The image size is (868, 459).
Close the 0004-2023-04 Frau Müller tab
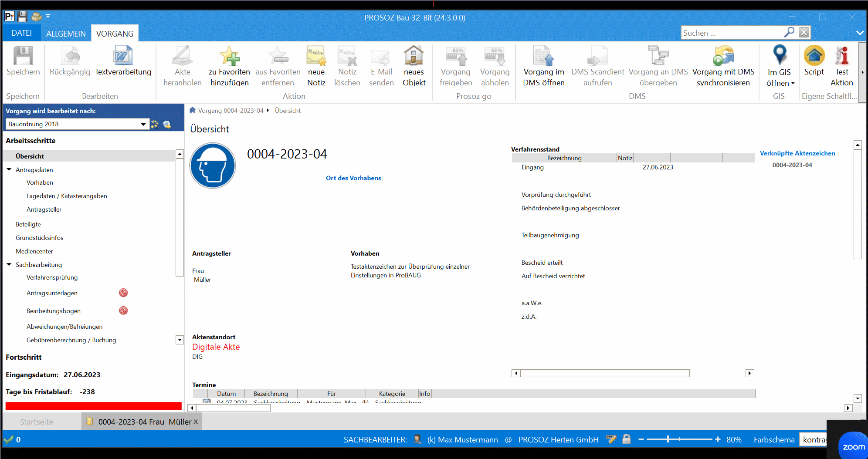coord(196,422)
